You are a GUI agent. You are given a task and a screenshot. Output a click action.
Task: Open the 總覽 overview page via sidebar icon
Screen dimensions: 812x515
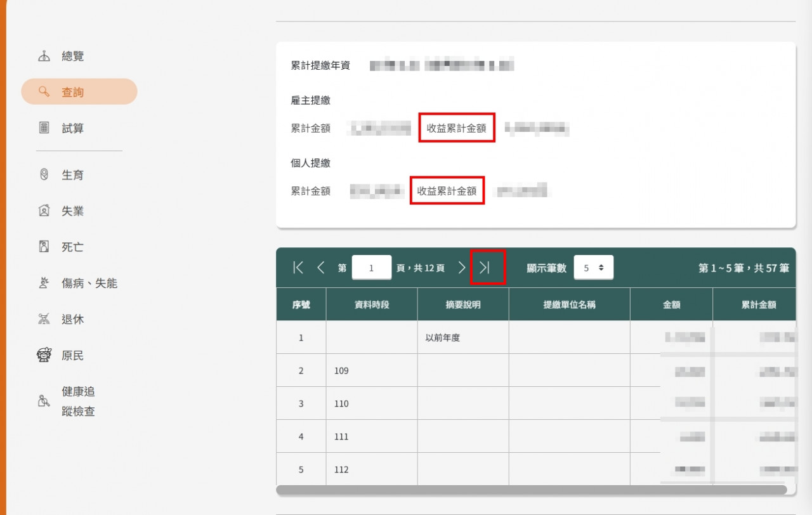pyautogui.click(x=44, y=55)
